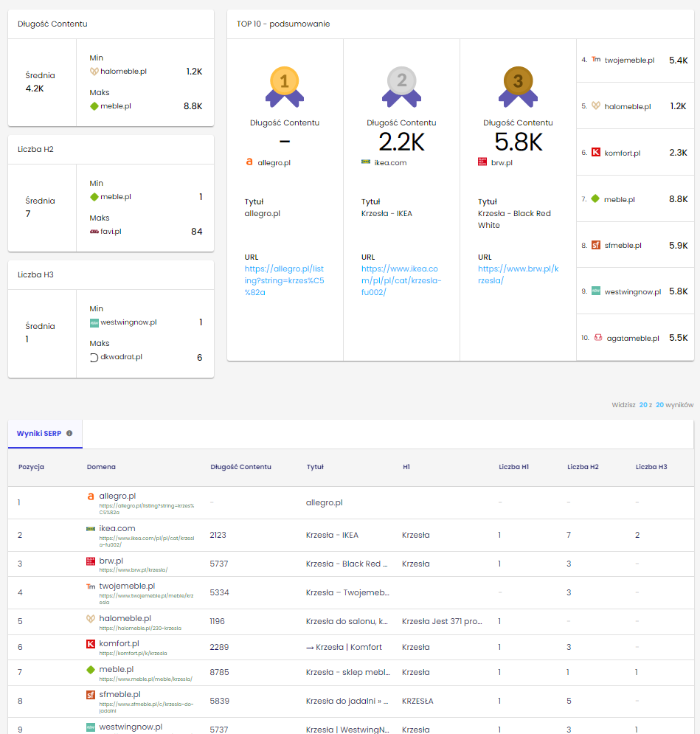
Task: Click the bronze third-place medal icon
Action: click(518, 86)
